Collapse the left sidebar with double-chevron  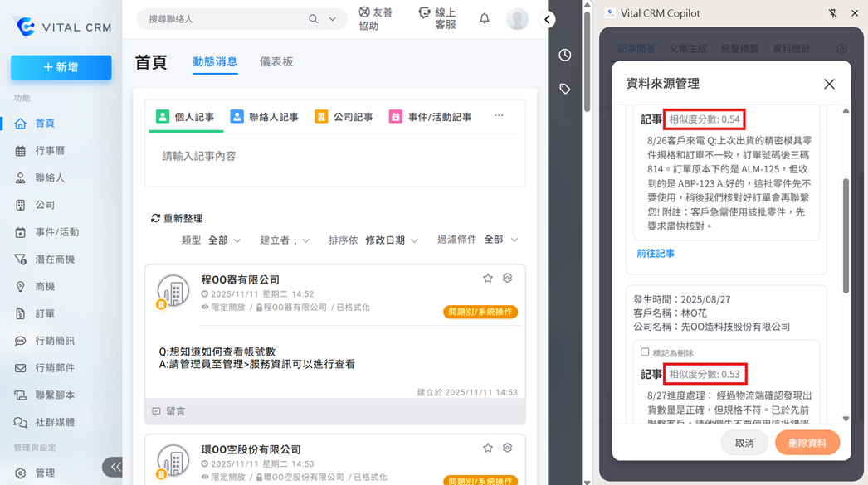point(115,467)
